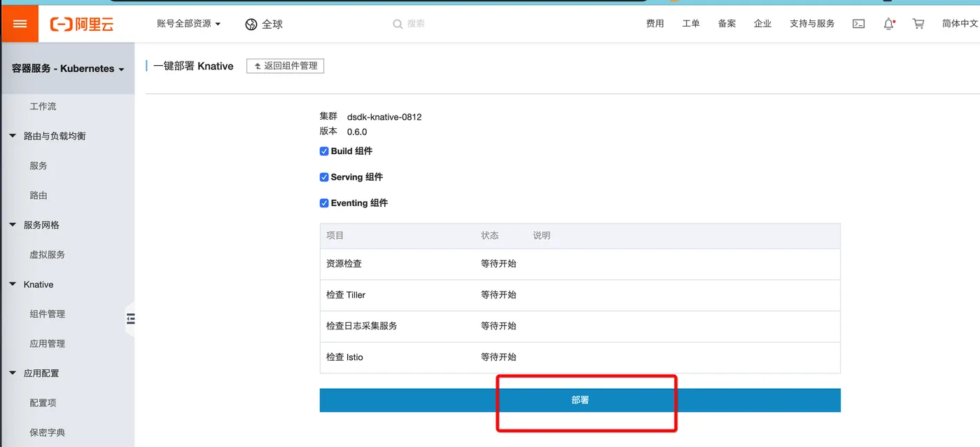Screen dimensions: 980x447
Task: Click the 一键部署 Knative page title
Action: click(193, 66)
